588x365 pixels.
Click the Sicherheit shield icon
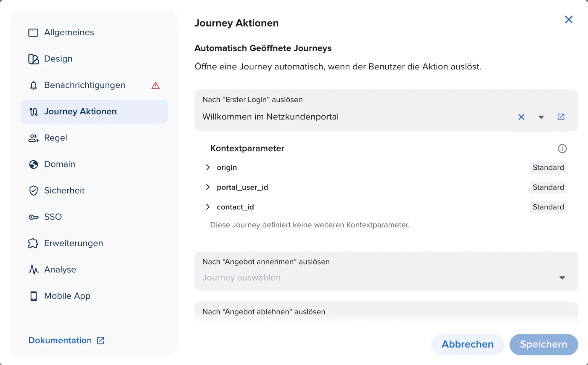33,191
